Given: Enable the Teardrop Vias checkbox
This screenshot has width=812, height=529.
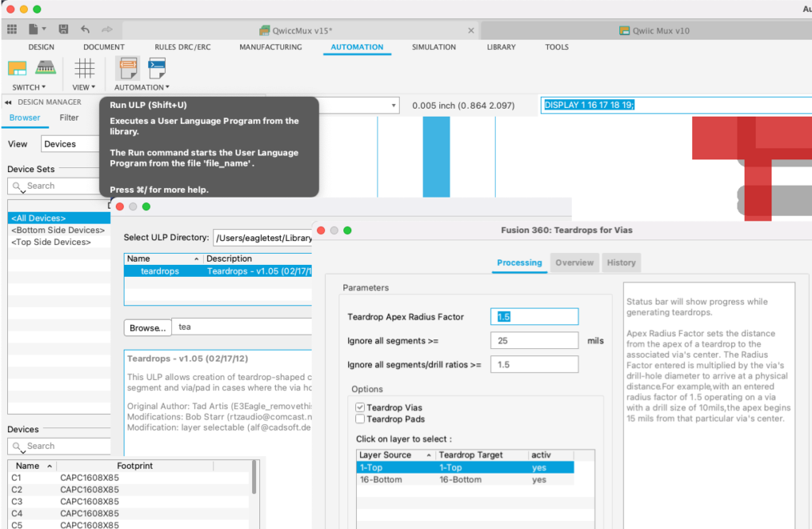Looking at the screenshot, I should click(360, 408).
